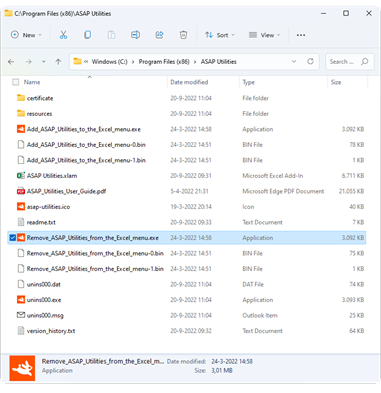Click the Cut scissors icon

pyautogui.click(x=63, y=35)
